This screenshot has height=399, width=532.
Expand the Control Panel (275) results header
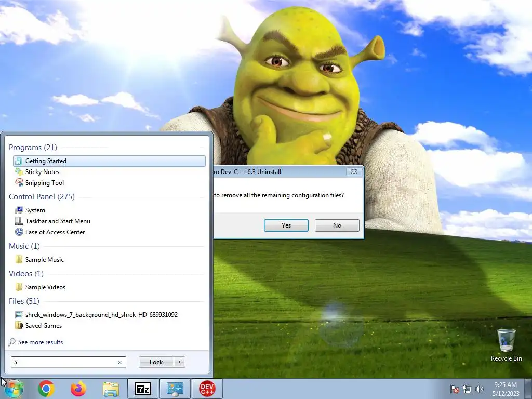tap(42, 197)
